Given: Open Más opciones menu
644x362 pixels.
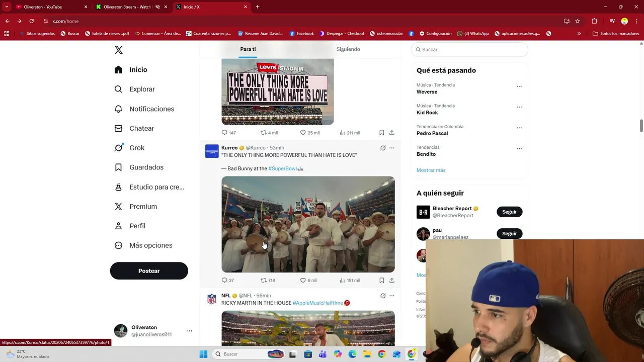Looking at the screenshot, I should [143, 245].
